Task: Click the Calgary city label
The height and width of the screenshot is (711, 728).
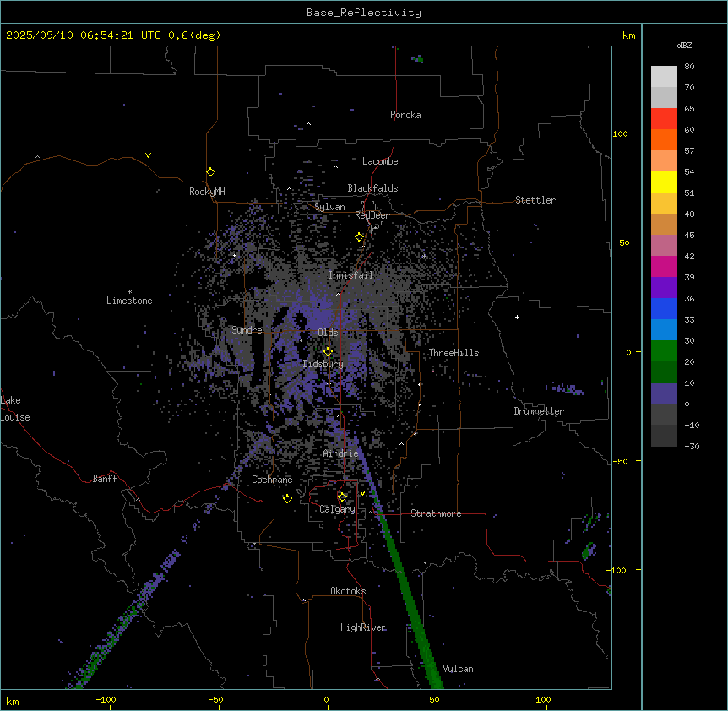Action: tap(337, 509)
